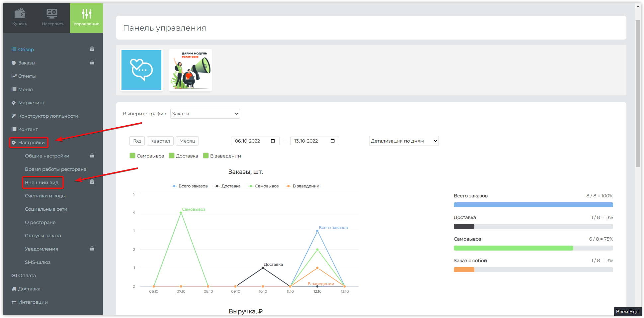The image size is (644, 318).
Task: Click the Отчеты chart icon
Action: (x=14, y=76)
